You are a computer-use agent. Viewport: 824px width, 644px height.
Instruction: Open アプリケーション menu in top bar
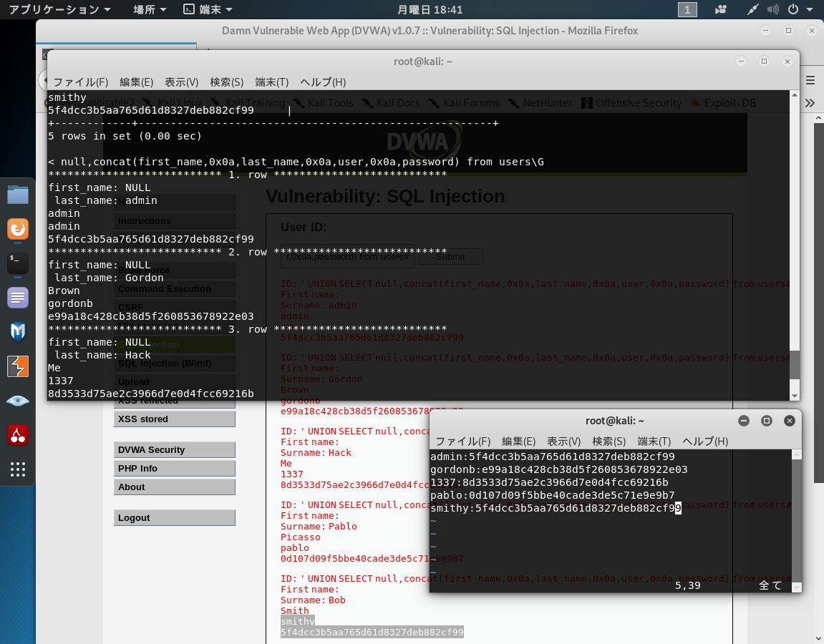(x=59, y=9)
